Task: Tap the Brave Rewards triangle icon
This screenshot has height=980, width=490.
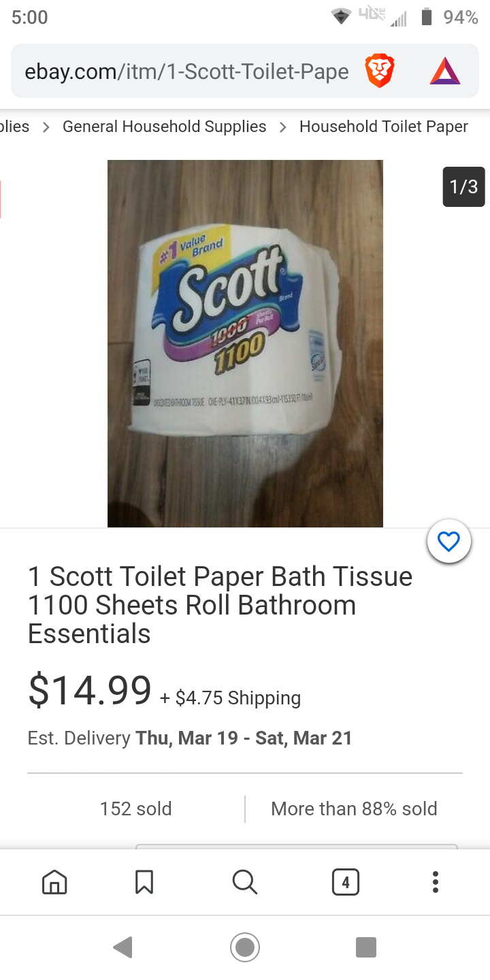Action: pos(445,71)
